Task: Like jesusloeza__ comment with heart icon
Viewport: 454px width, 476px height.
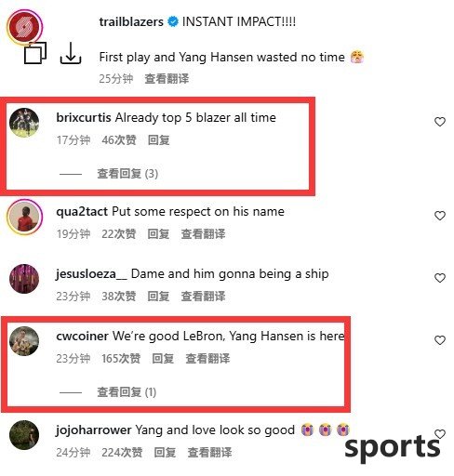Action: pyautogui.click(x=440, y=278)
